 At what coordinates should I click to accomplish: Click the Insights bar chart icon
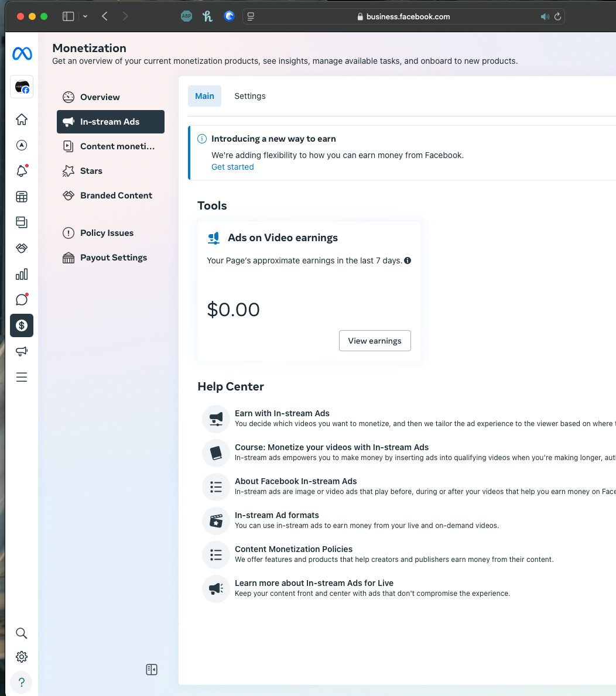(22, 274)
